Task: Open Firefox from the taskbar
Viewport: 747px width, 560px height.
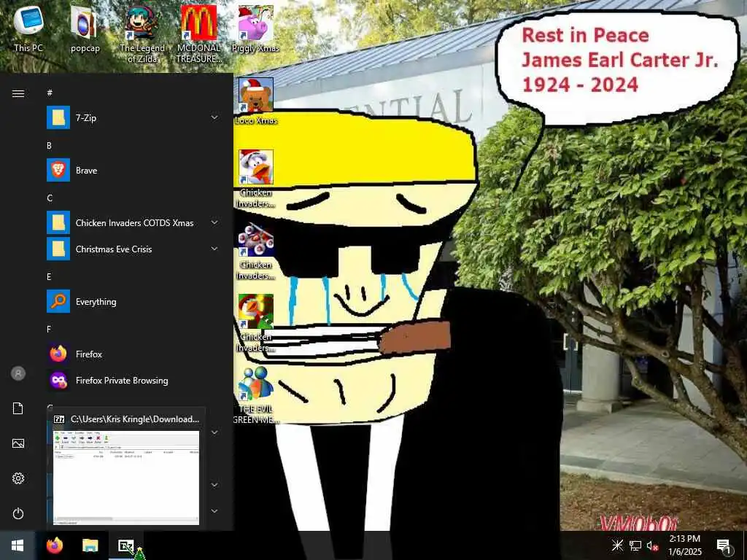Action: [x=54, y=545]
